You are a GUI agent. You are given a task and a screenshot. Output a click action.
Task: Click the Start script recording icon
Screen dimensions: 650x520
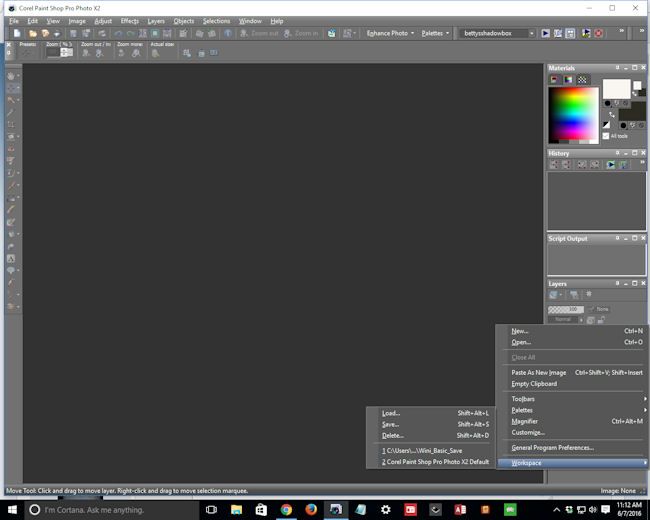pos(586,33)
